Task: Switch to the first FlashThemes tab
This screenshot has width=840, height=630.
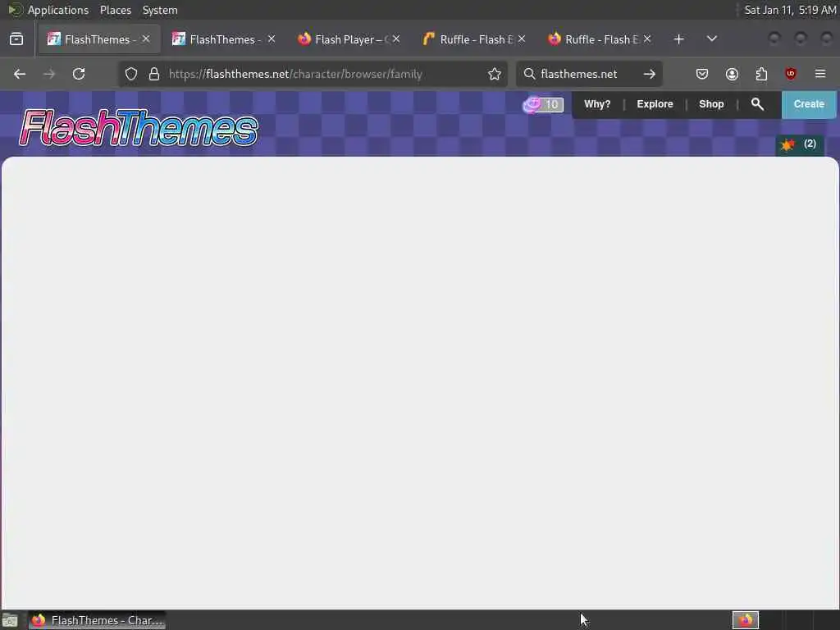Action: click(x=99, y=39)
